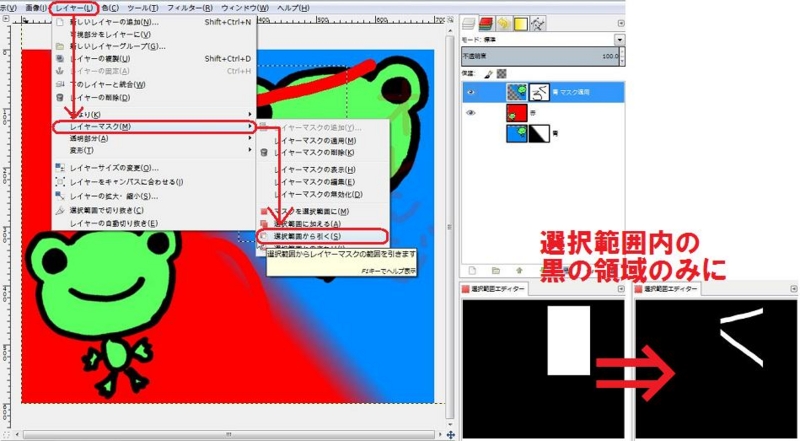The height and width of the screenshot is (441, 800).
Task: Click the right selection editor preview
Action: pos(716,369)
